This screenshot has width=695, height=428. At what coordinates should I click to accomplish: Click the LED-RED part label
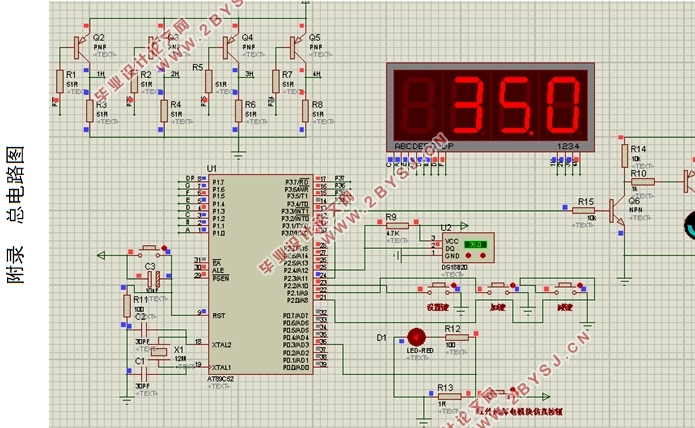(x=420, y=350)
